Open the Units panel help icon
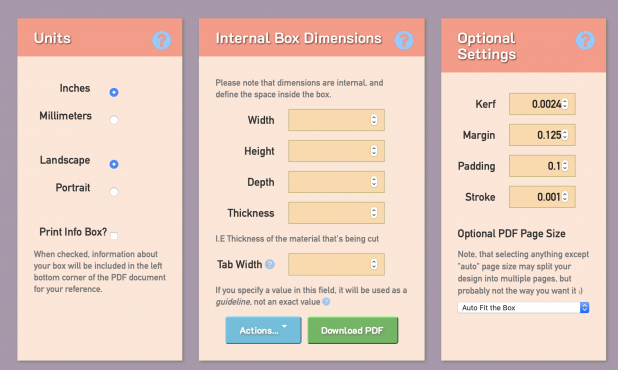 (162, 40)
